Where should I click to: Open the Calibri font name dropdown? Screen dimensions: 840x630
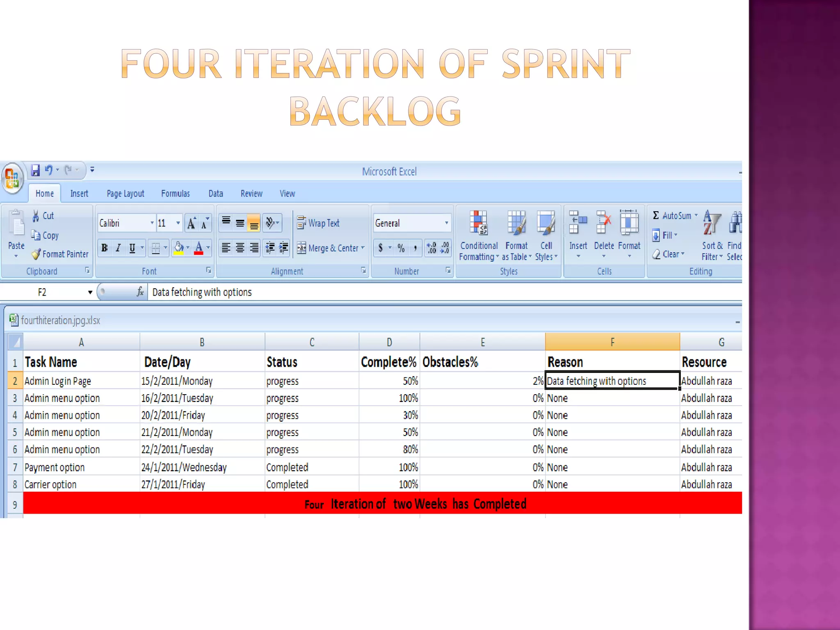pyautogui.click(x=152, y=223)
